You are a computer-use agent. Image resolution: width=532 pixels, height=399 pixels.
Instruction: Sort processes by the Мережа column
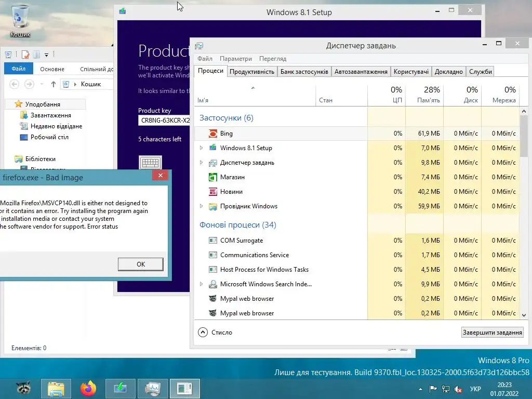(x=500, y=95)
